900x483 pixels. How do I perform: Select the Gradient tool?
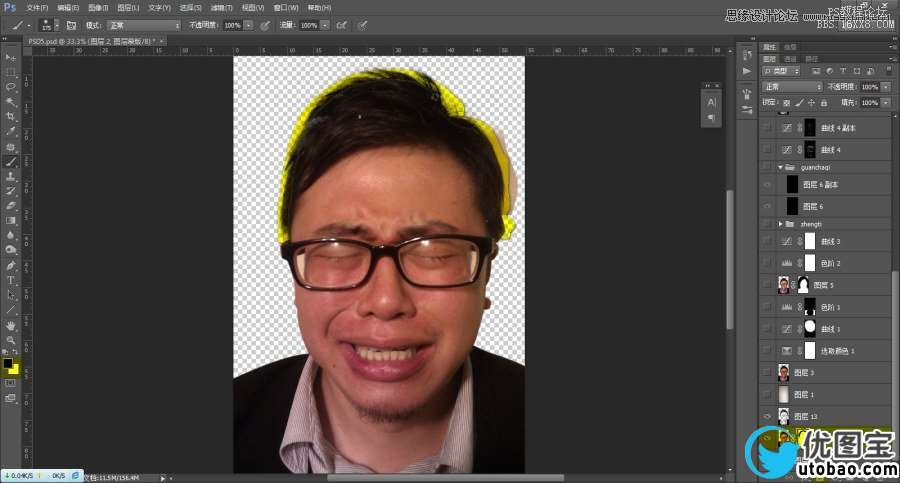11,221
